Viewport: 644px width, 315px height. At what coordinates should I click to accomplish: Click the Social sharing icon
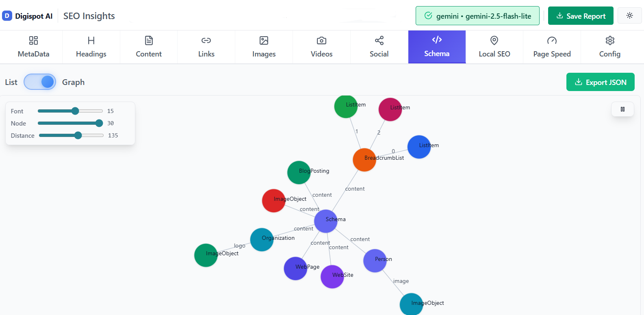pos(379,40)
